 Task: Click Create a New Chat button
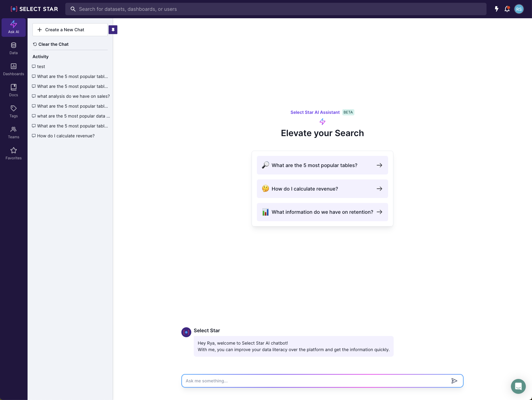(x=70, y=30)
